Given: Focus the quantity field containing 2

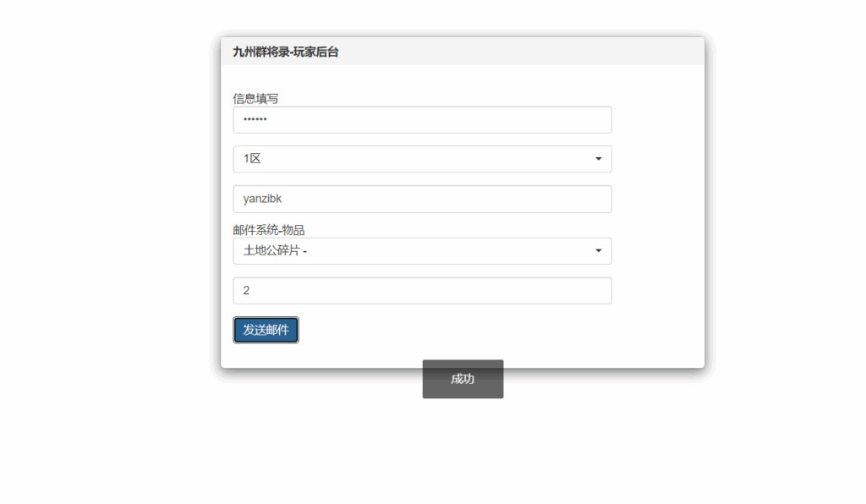Looking at the screenshot, I should click(x=422, y=290).
